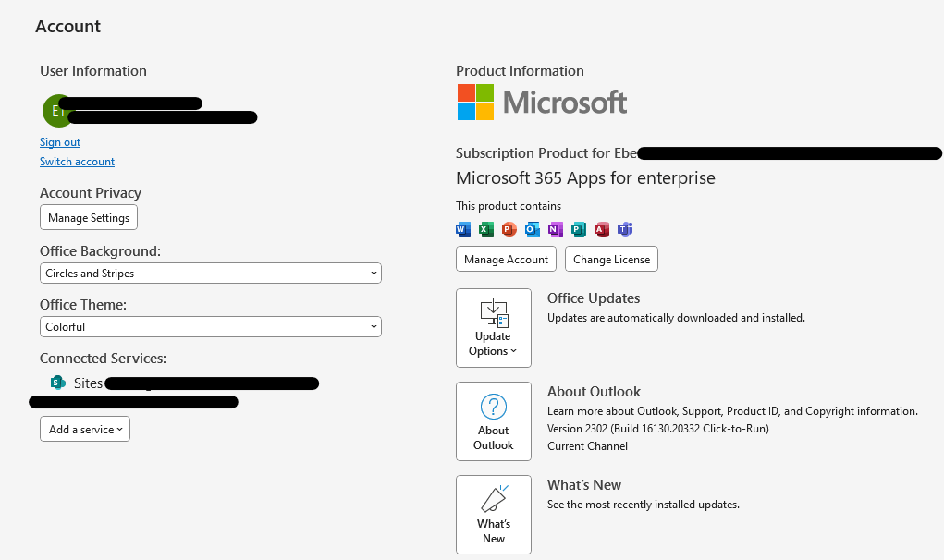
Task: Expand the Office Theme dropdown
Action: [211, 326]
